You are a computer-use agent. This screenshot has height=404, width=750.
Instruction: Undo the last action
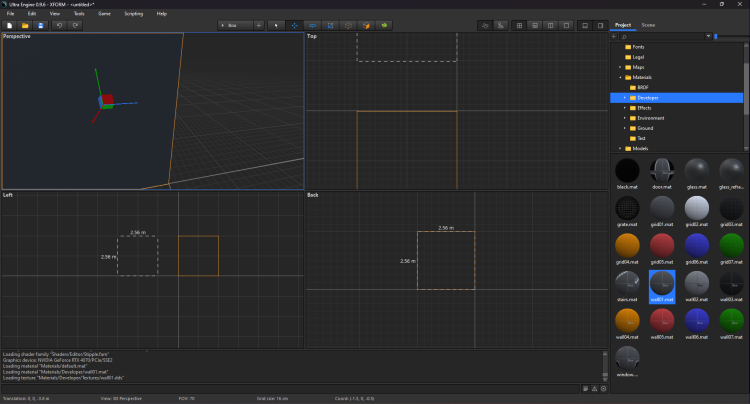click(x=60, y=24)
